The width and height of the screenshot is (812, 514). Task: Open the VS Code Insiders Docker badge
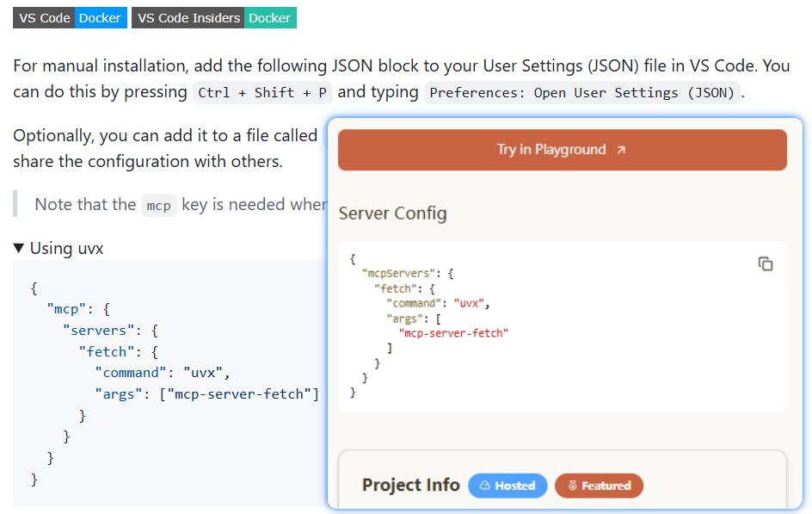point(213,17)
